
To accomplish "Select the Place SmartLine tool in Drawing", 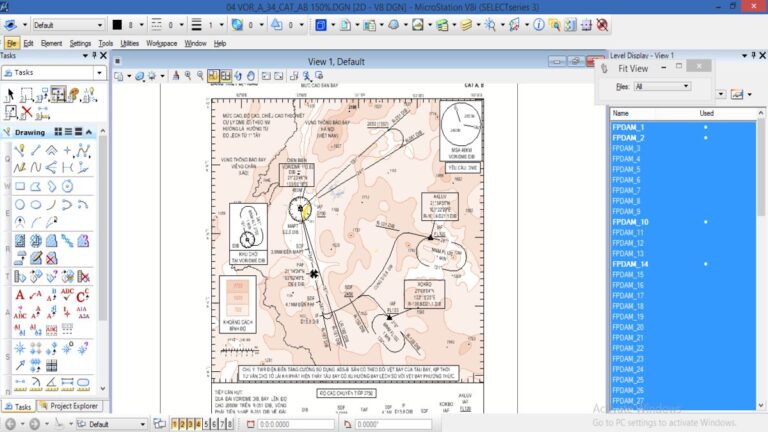I will (x=20, y=150).
